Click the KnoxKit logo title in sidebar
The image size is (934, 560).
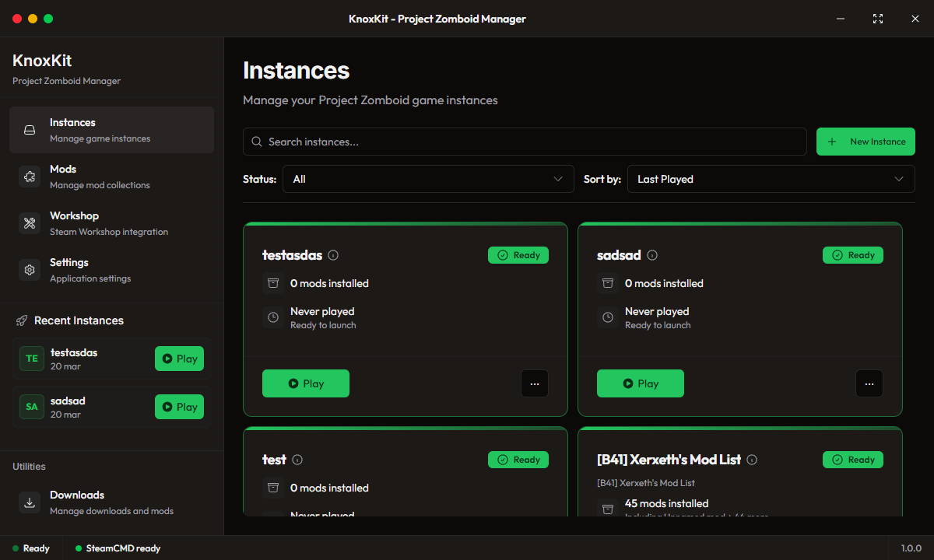coord(42,61)
